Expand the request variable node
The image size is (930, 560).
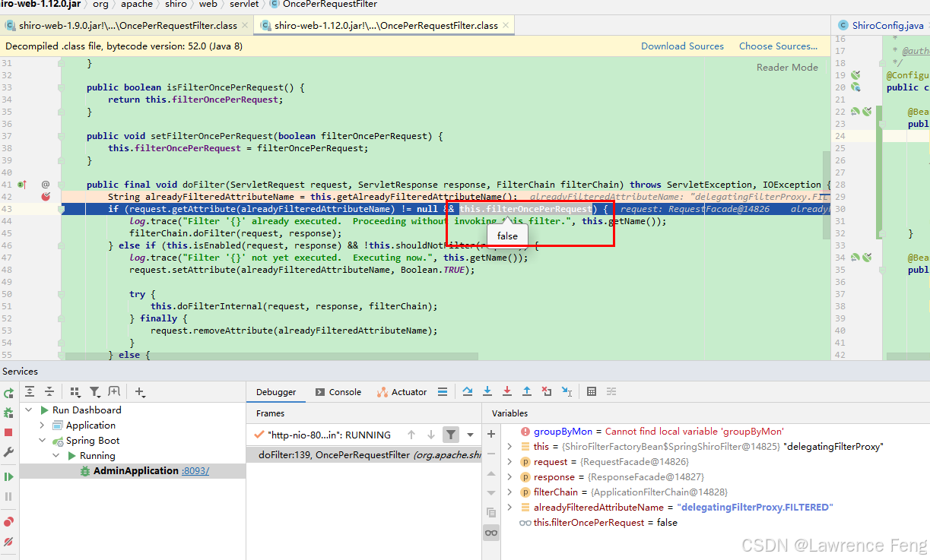coord(509,461)
